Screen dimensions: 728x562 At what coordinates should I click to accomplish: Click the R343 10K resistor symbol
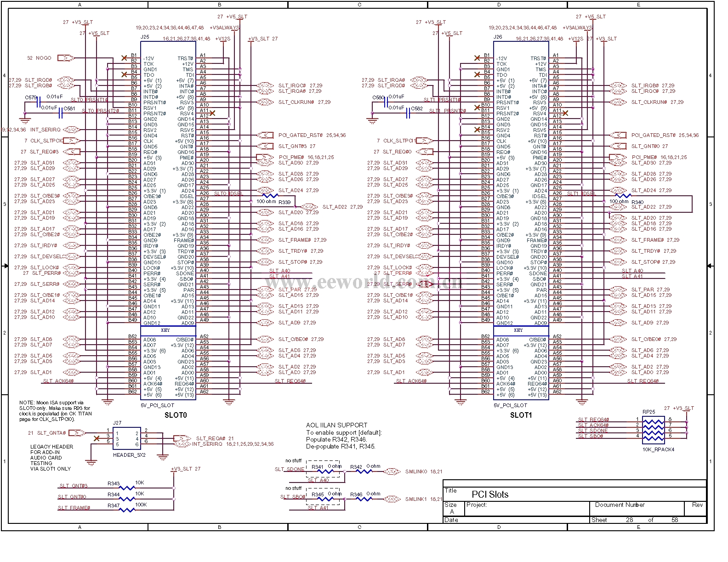pos(127,487)
